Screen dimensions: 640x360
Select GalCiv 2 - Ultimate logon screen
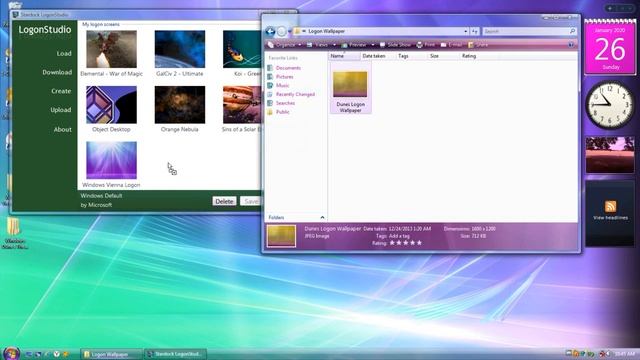coord(180,49)
